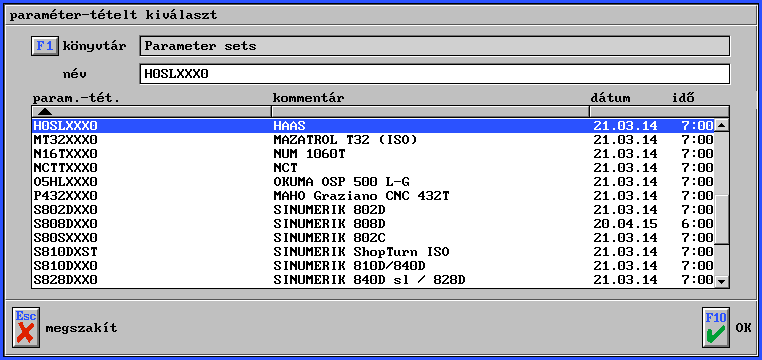The image size is (762, 360).
Task: Click the kommentár column header bar
Action: (430, 112)
